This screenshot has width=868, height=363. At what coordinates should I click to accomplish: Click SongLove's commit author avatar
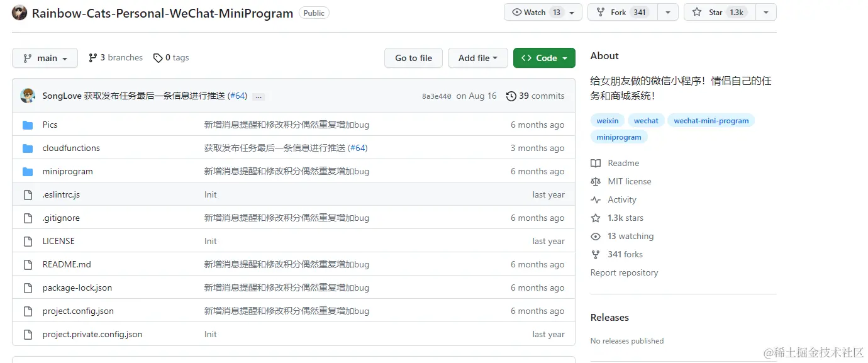[28, 96]
